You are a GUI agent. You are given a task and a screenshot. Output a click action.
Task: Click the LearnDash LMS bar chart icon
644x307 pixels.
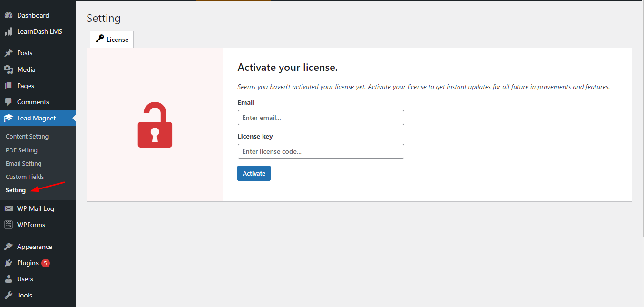9,32
